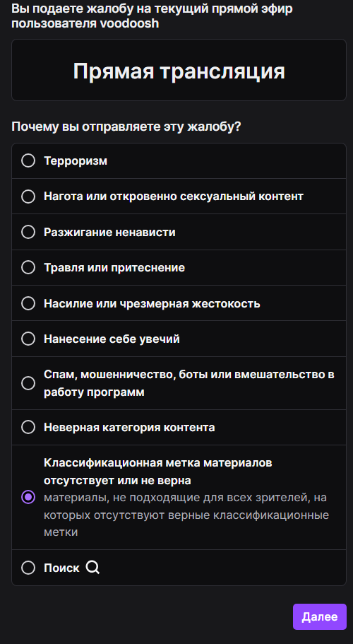
Task: Click Неверная категория контента label
Action: click(x=129, y=428)
